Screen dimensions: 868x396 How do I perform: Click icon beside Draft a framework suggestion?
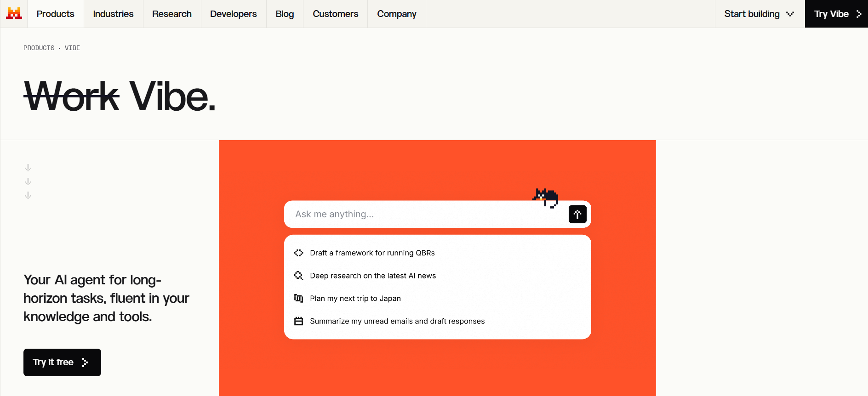pyautogui.click(x=298, y=253)
